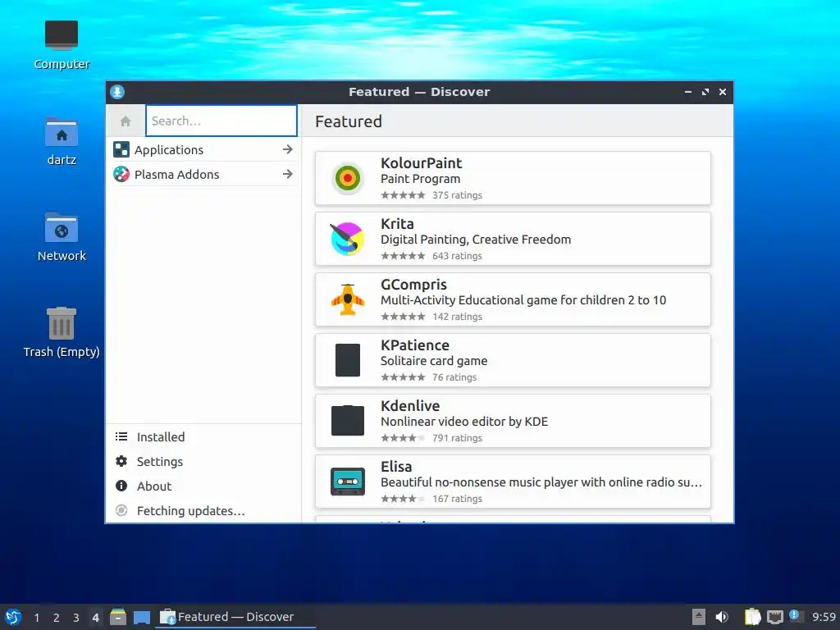Image resolution: width=840 pixels, height=630 pixels.
Task: Open the GCompris app card
Action: (513, 299)
